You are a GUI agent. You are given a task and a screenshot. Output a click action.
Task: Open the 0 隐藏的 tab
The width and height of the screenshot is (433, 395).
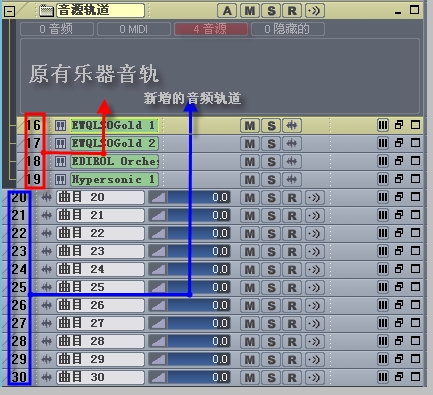(x=288, y=29)
